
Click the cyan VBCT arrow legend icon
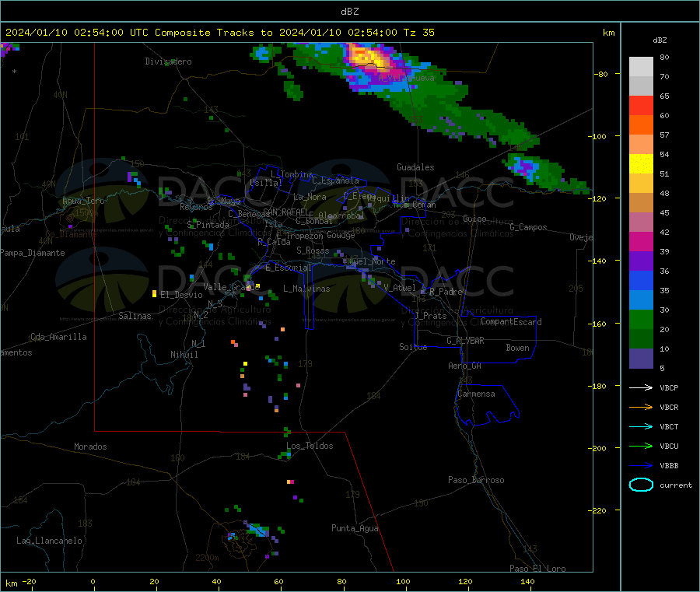coord(641,426)
